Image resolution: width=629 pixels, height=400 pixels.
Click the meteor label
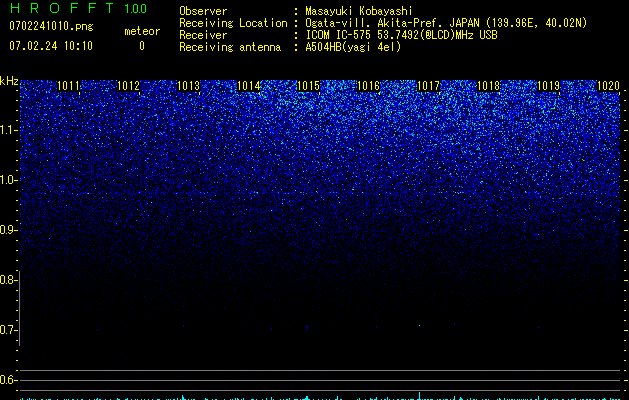[142, 31]
